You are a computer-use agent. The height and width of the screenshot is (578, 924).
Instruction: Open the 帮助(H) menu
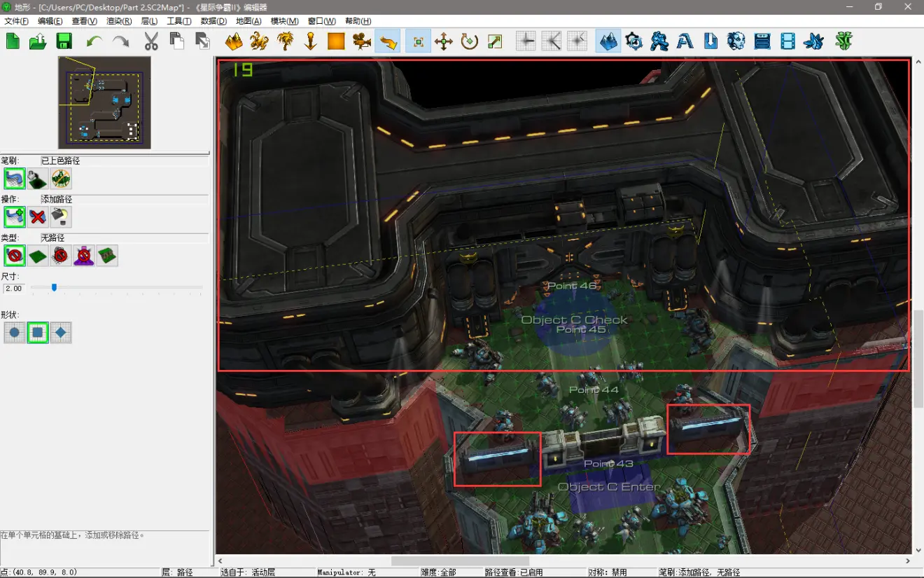coord(358,21)
